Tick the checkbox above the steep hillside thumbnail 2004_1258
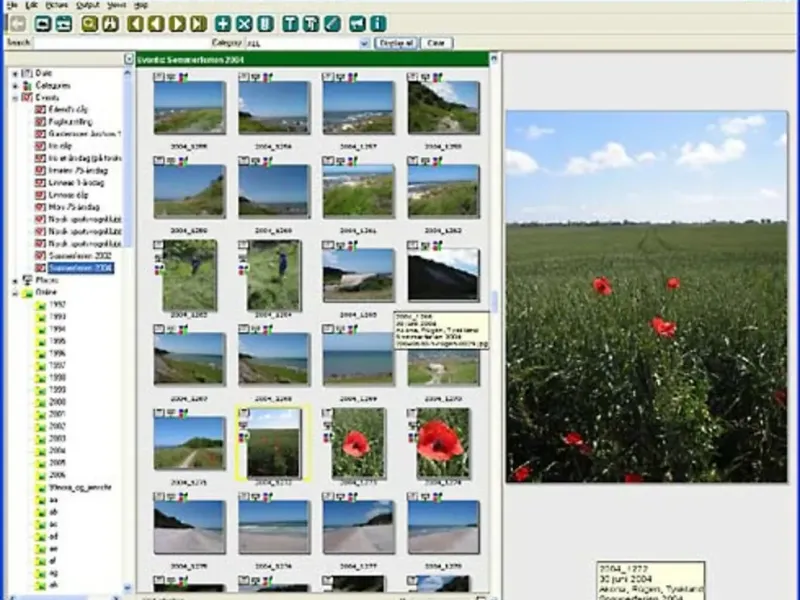The height and width of the screenshot is (600, 800). [x=412, y=77]
